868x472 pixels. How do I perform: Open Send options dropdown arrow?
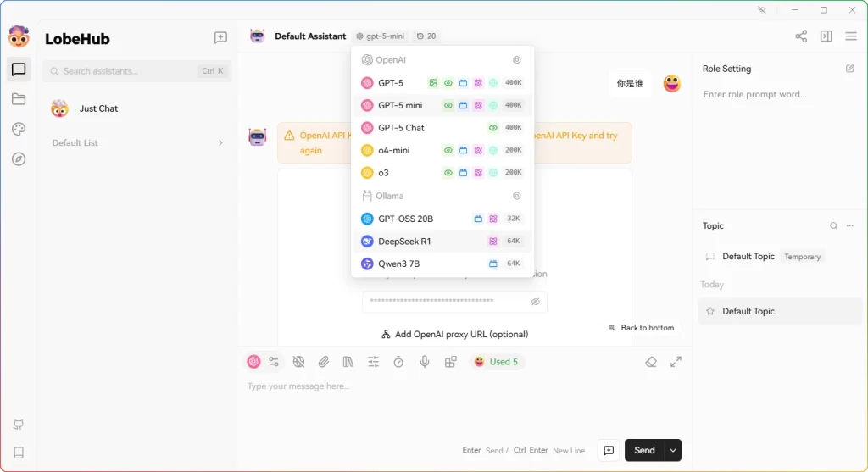(x=672, y=451)
